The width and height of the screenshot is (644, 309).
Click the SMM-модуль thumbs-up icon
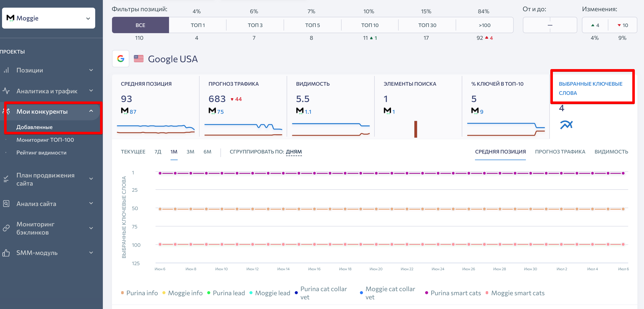[6, 253]
